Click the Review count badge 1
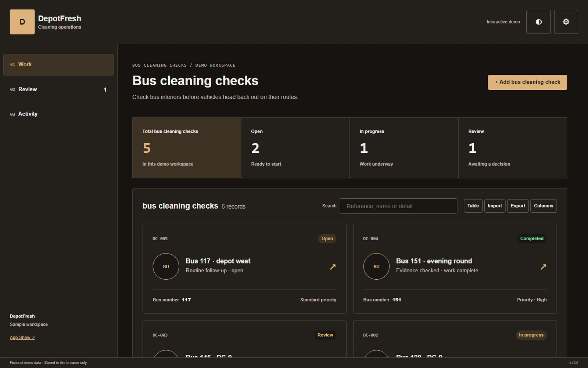The image size is (588, 368). point(105,89)
